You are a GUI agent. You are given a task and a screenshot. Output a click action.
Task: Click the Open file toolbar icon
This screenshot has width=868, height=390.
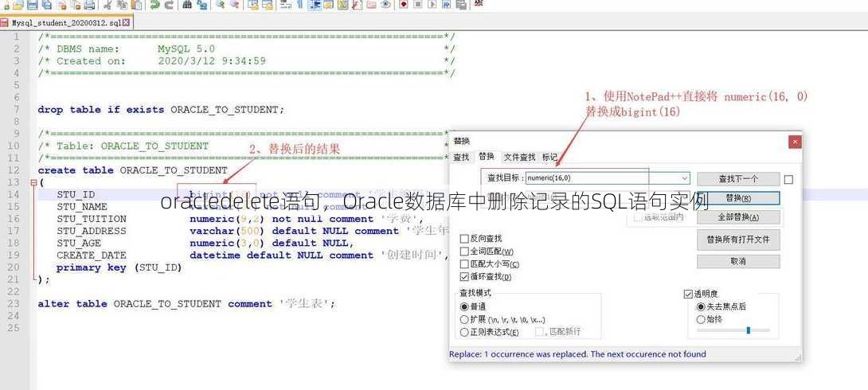pos(18,5)
